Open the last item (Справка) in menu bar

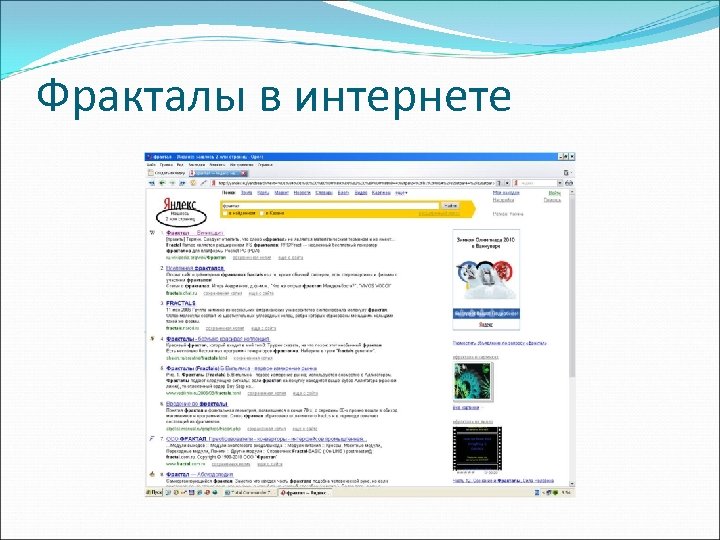tap(265, 164)
